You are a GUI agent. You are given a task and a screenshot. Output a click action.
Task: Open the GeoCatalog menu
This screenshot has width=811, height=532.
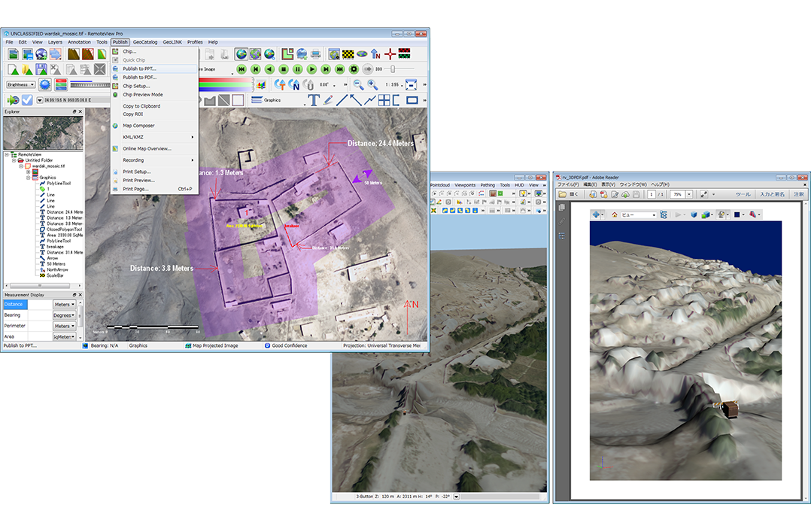pyautogui.click(x=144, y=42)
